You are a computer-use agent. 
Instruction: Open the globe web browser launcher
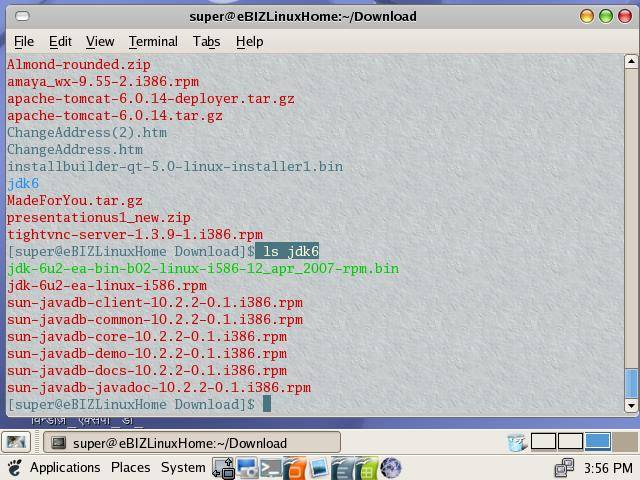click(x=391, y=467)
